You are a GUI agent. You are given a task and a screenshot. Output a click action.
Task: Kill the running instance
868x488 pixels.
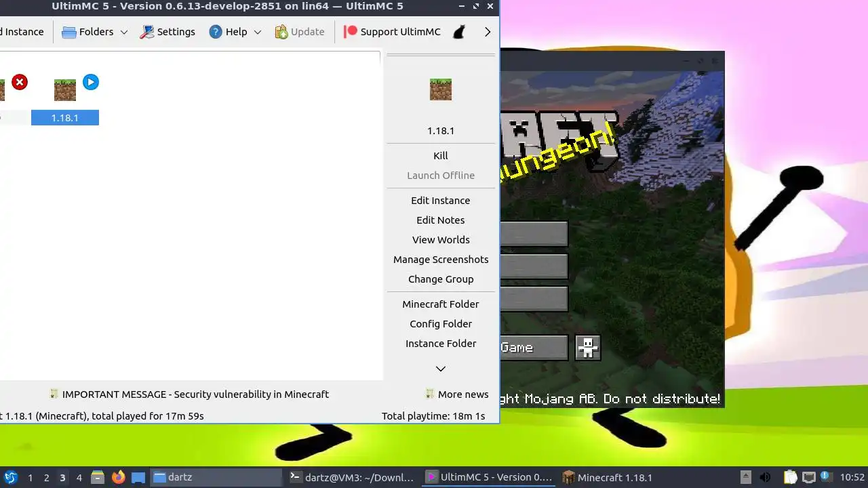tap(441, 156)
